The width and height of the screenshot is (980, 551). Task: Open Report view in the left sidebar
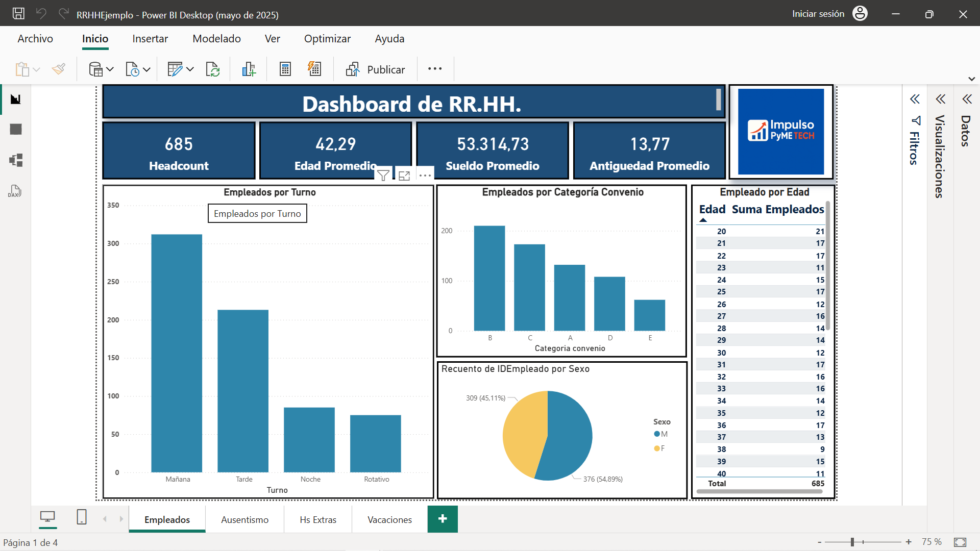pos(16,99)
